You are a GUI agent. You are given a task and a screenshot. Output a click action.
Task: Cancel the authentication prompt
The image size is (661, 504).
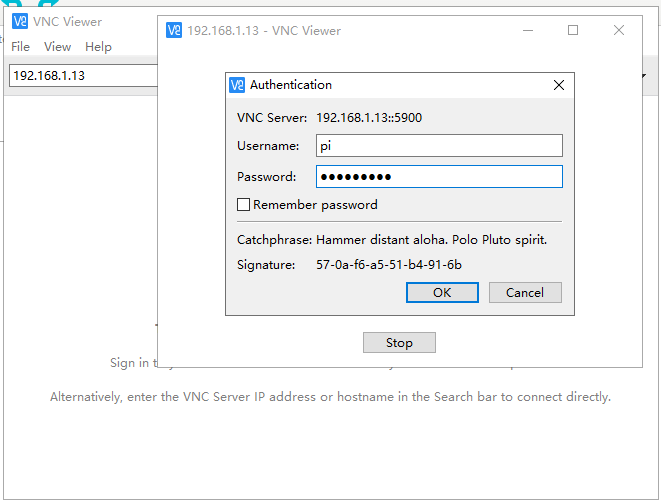point(525,292)
